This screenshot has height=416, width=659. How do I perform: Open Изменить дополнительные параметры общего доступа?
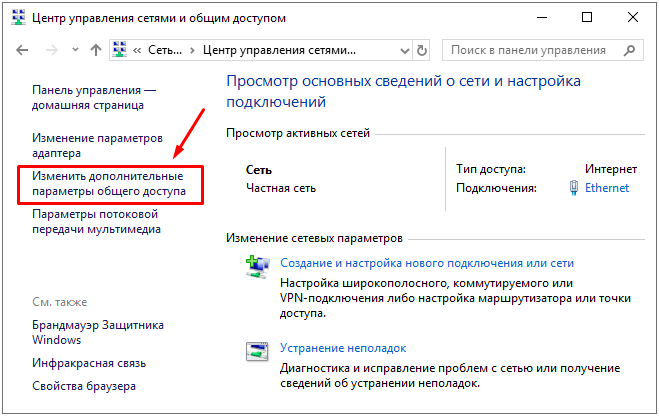pos(109,184)
